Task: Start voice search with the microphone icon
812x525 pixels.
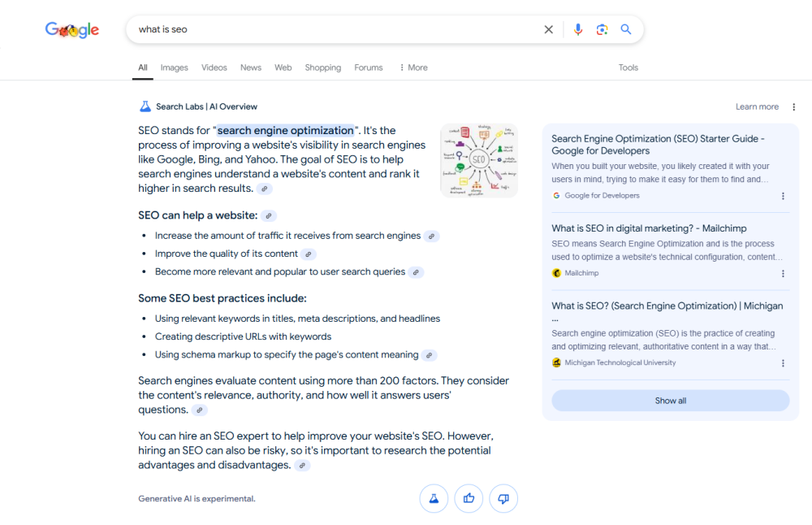Action: [x=577, y=29]
